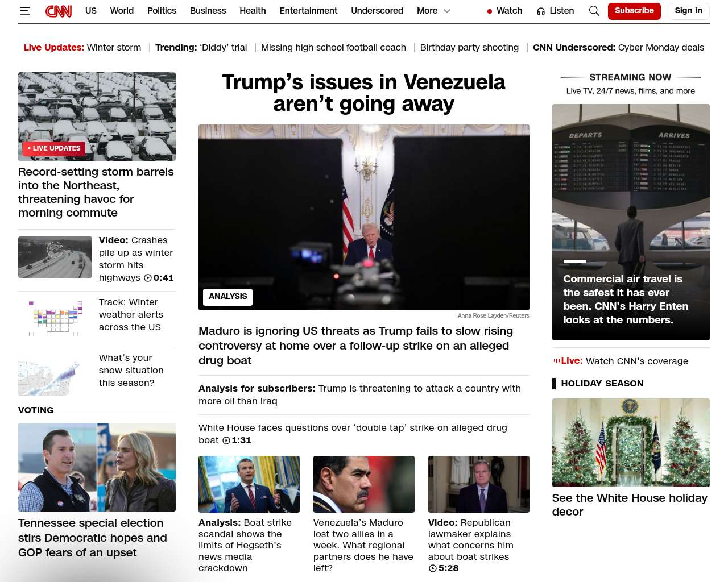The height and width of the screenshot is (582, 728).
Task: Click the streaming progress bar indicator
Action: [575, 261]
